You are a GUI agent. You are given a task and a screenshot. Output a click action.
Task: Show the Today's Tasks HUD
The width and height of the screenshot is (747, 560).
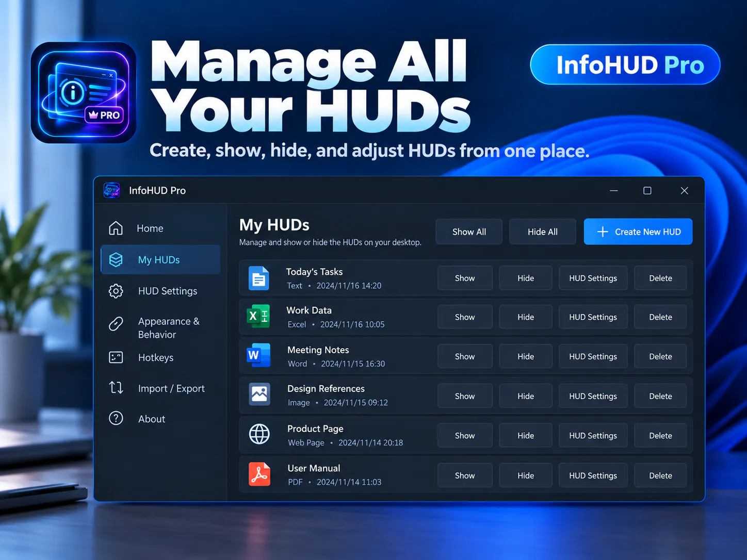click(x=465, y=278)
